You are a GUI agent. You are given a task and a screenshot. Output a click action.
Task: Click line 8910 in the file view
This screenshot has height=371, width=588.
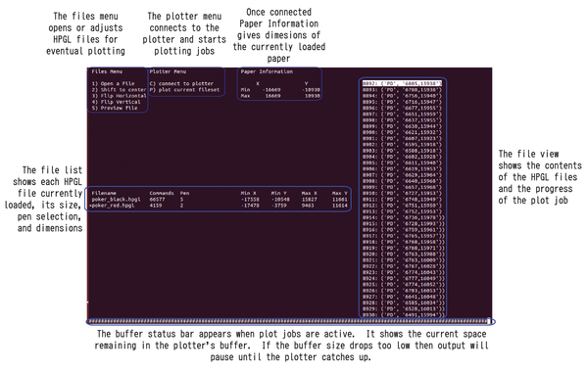402,194
